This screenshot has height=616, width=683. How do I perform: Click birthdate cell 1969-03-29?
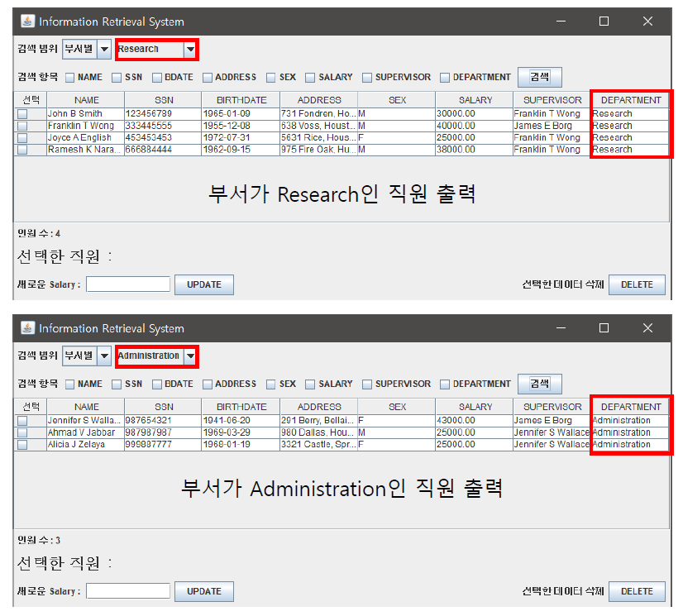coord(241,432)
